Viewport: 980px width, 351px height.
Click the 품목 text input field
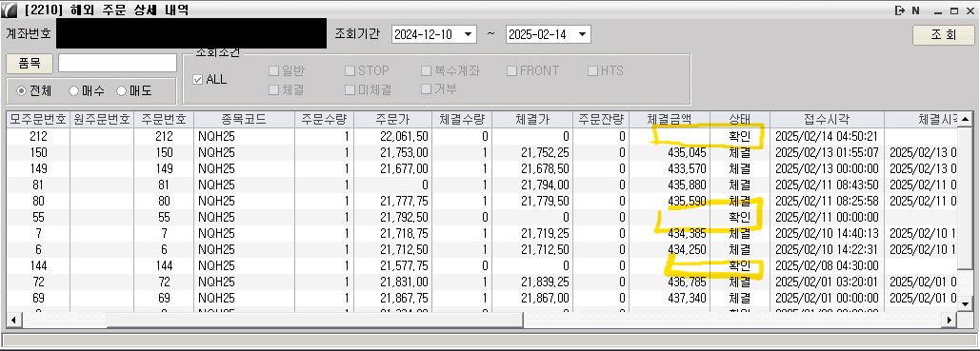[x=117, y=64]
